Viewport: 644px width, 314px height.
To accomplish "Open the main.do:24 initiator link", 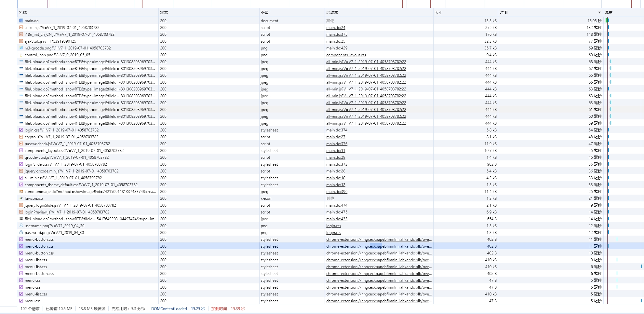I will 336,28.
